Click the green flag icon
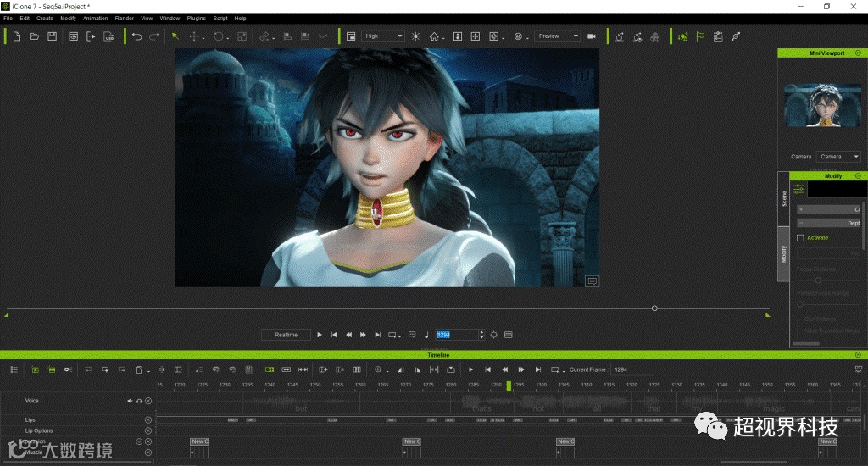The image size is (868, 466). 700,36
